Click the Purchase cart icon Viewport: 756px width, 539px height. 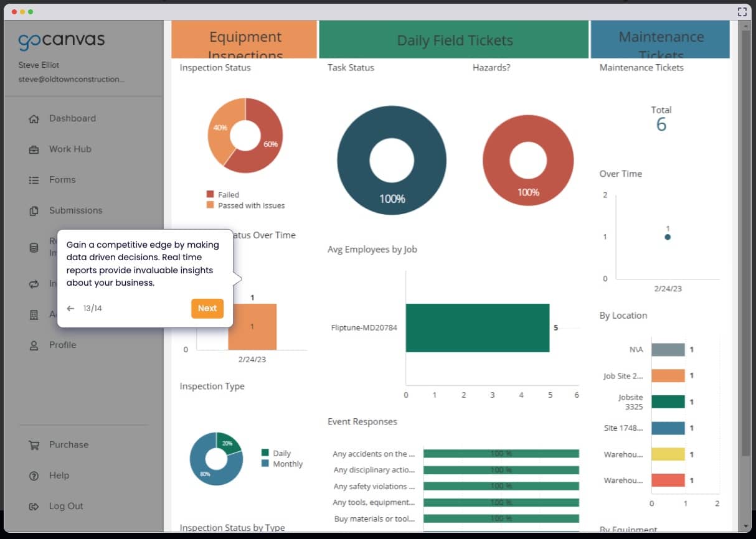[x=34, y=445]
